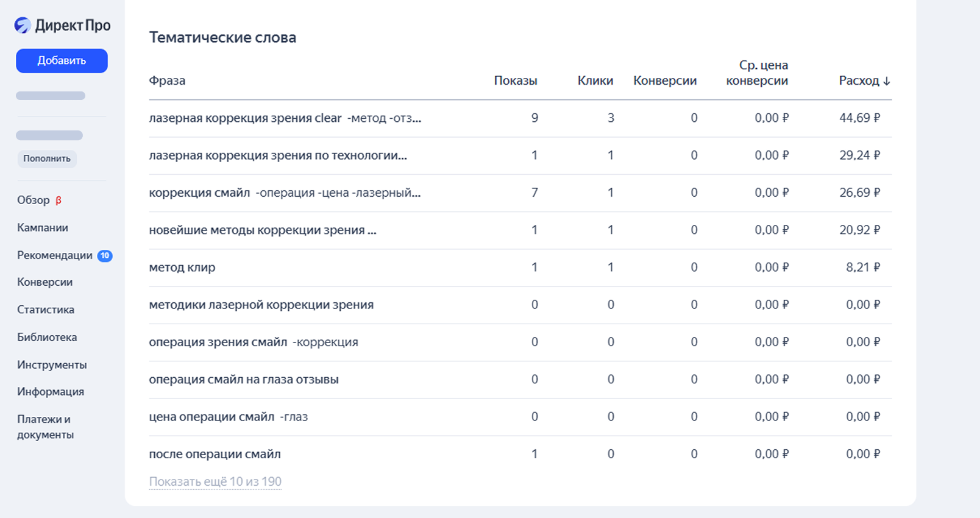The height and width of the screenshot is (518, 980).
Task: Select the phrase метод клир
Action: pos(182,267)
